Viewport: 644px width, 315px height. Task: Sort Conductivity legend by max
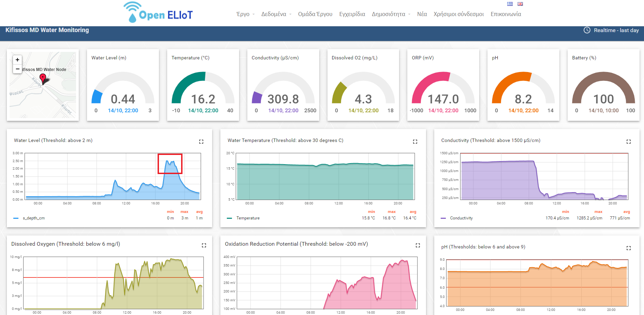tap(598, 212)
